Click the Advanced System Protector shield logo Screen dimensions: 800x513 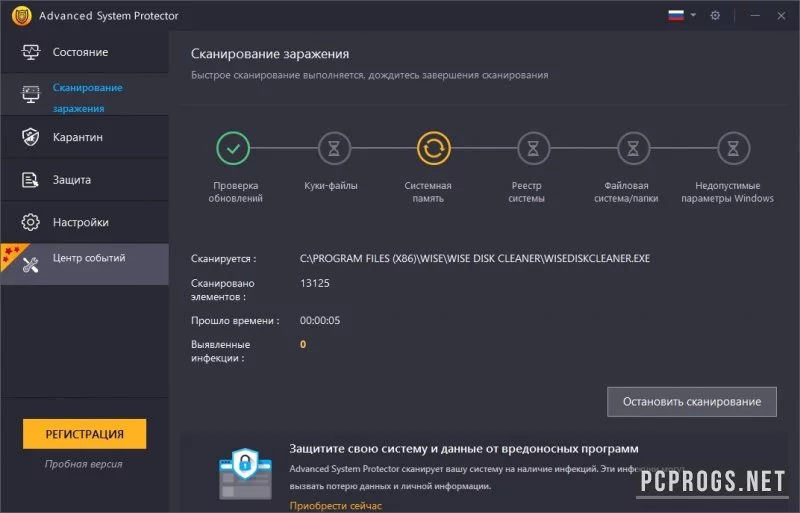pyautogui.click(x=21, y=15)
